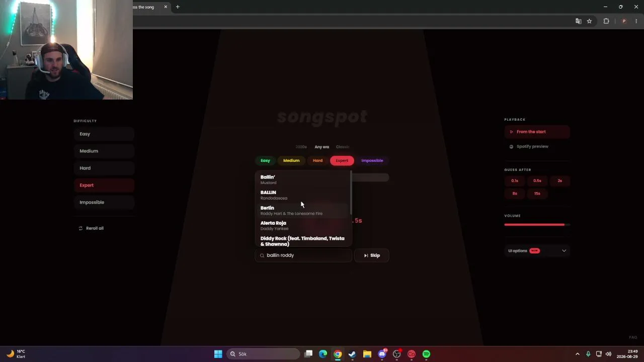Play From the start
Image resolution: width=644 pixels, height=362 pixels.
point(537,132)
